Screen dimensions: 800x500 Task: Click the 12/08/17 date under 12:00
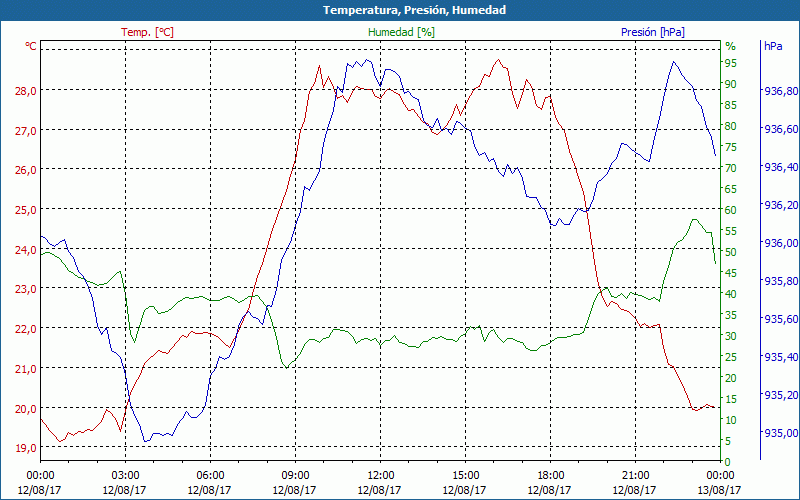tap(380, 490)
